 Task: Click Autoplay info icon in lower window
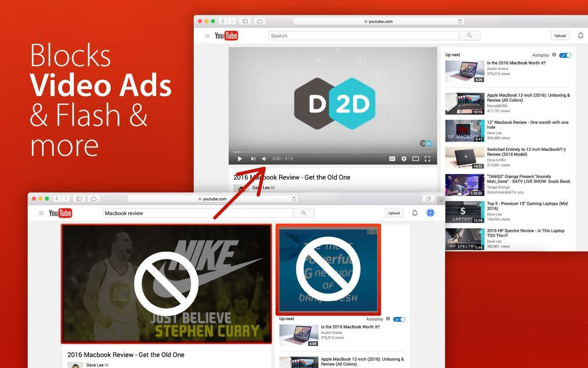click(x=388, y=319)
